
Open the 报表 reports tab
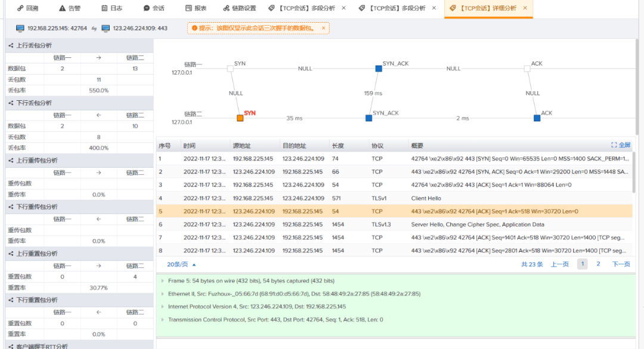[x=196, y=8]
